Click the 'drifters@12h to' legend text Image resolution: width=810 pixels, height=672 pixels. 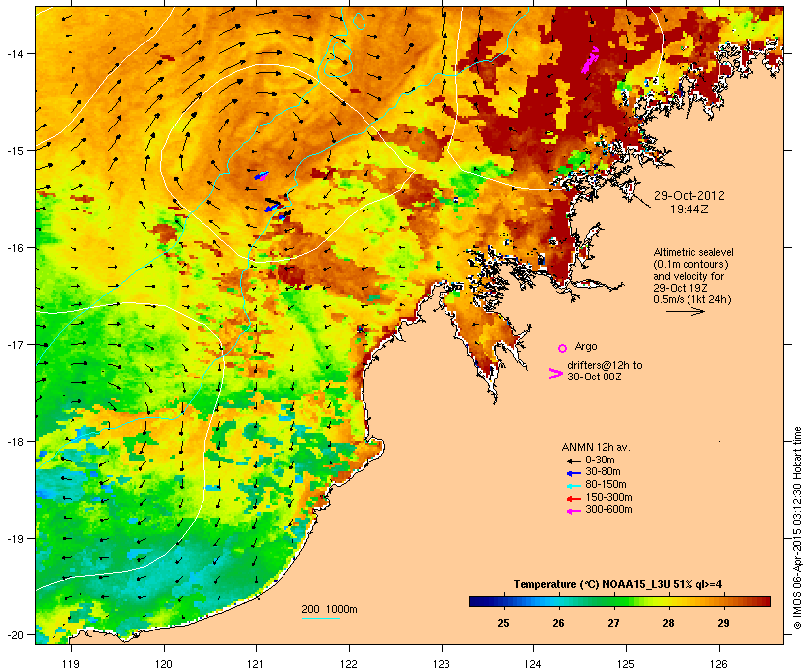click(605, 365)
